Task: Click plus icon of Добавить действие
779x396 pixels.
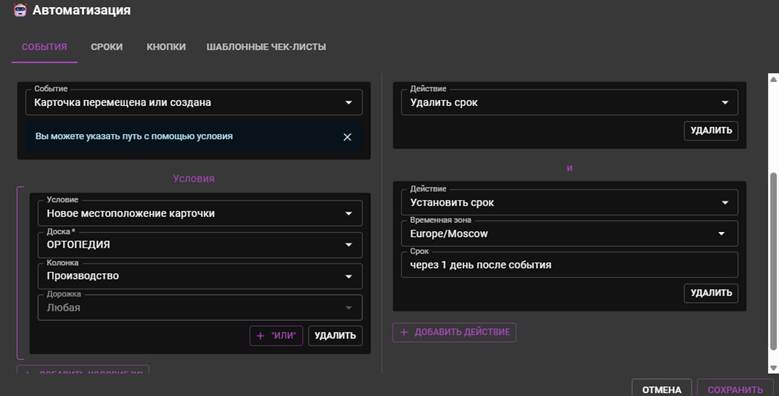Action: click(404, 332)
